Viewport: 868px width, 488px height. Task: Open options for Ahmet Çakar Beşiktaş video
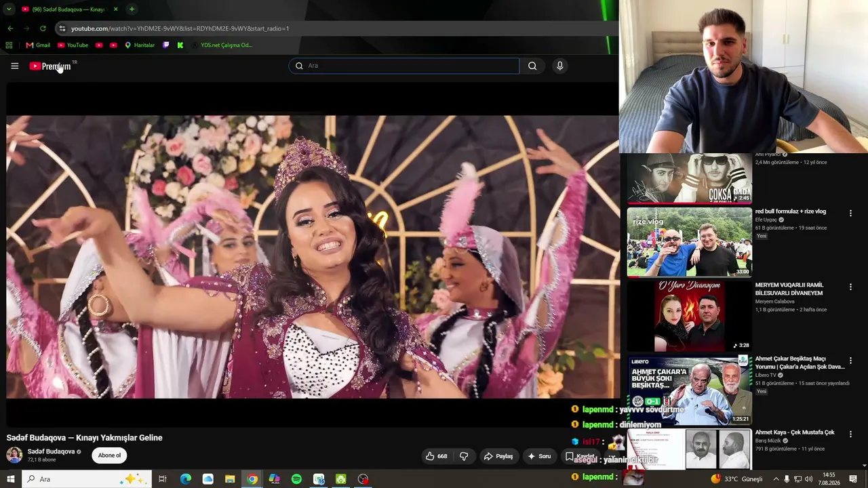coord(850,361)
